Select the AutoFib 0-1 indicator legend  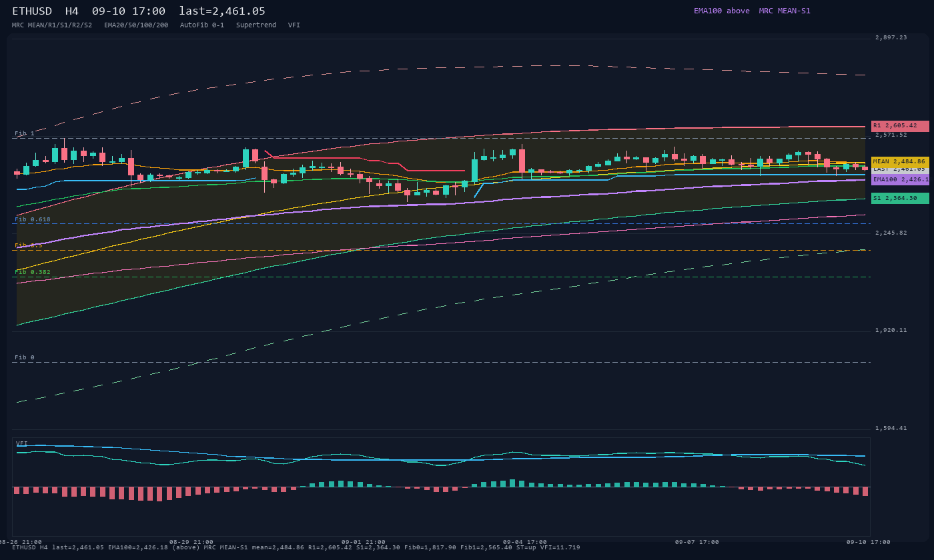[x=202, y=25]
